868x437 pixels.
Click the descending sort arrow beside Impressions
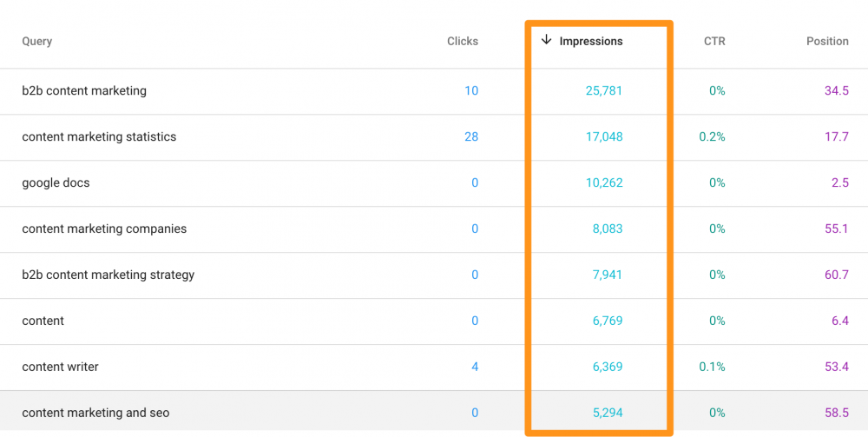tap(546, 40)
